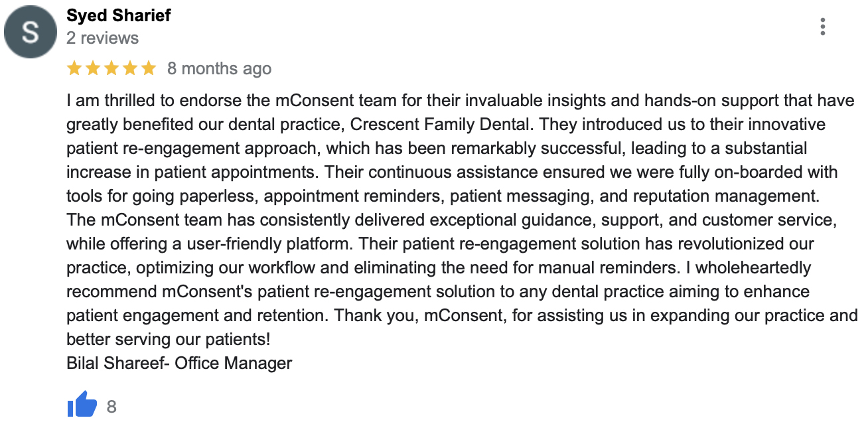
Task: Click 'increase in patient appointments' text
Action: point(194,172)
